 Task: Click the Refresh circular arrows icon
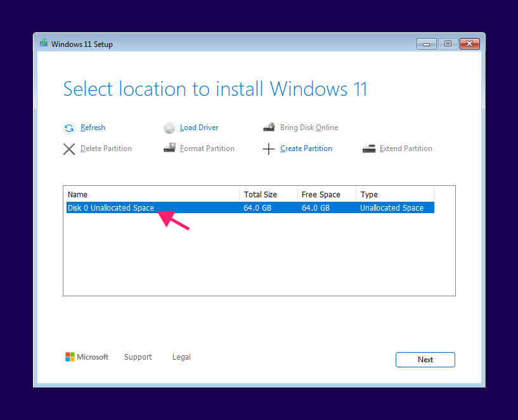69,128
